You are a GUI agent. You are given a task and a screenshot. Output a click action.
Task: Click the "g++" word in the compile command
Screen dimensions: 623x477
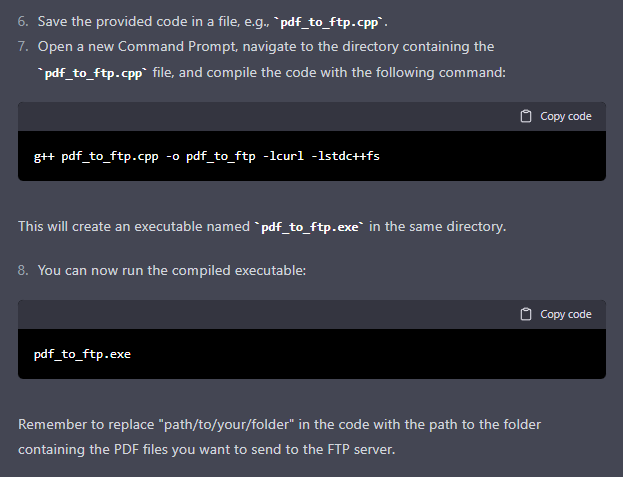coord(44,158)
